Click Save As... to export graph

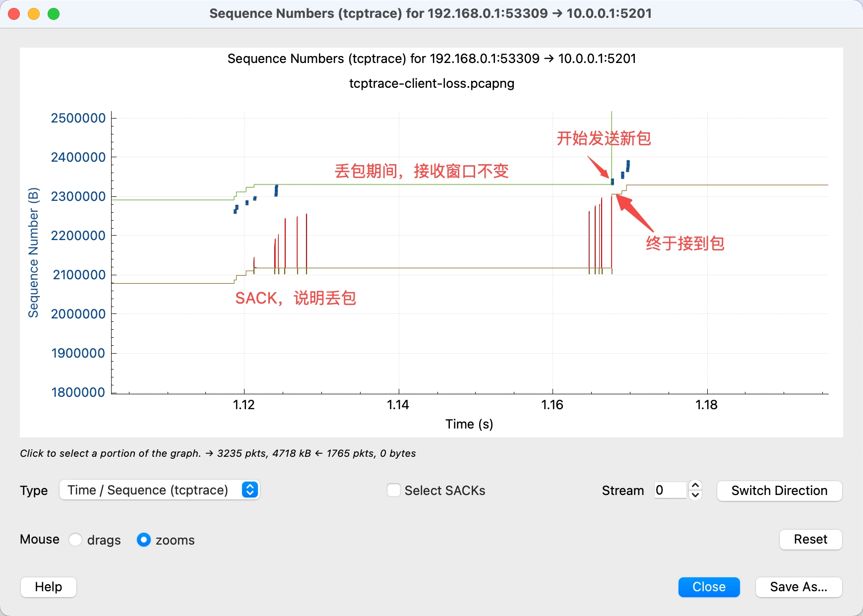(798, 587)
